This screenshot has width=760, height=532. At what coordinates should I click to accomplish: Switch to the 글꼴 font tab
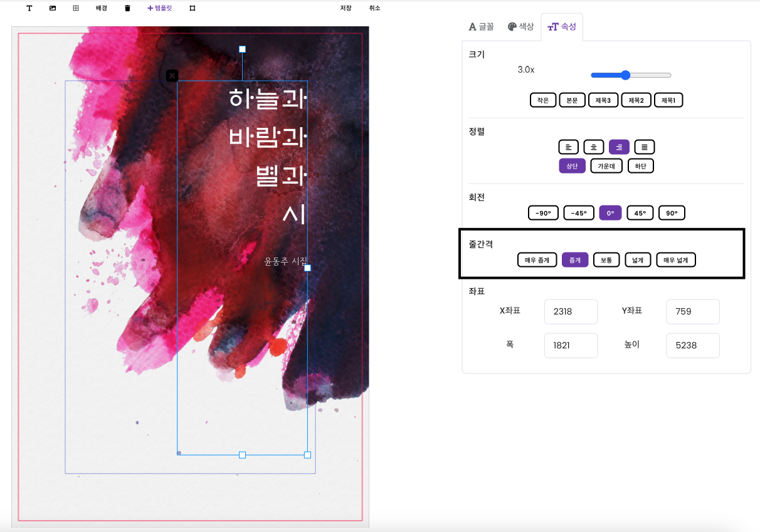point(482,27)
